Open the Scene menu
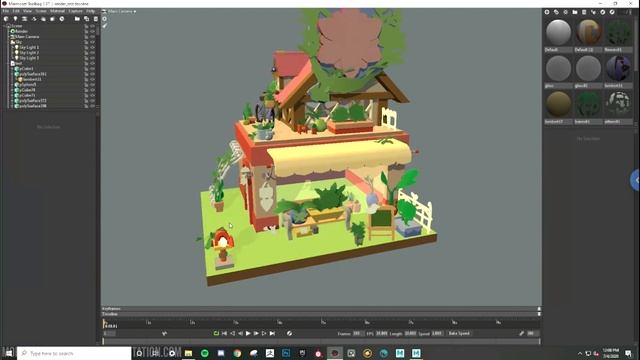The width and height of the screenshot is (640, 360). coord(41,11)
